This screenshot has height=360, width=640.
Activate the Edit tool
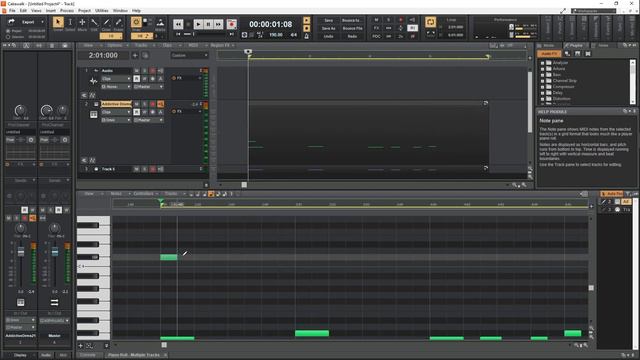click(94, 22)
